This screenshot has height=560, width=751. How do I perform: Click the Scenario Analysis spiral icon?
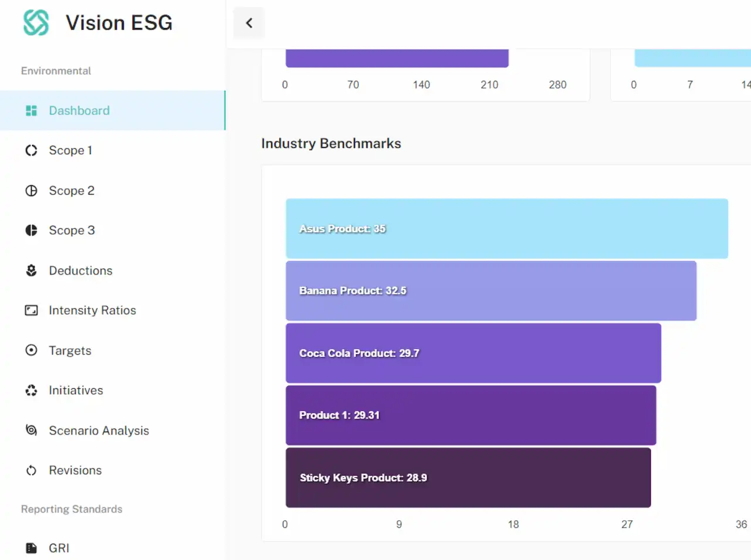pyautogui.click(x=31, y=430)
